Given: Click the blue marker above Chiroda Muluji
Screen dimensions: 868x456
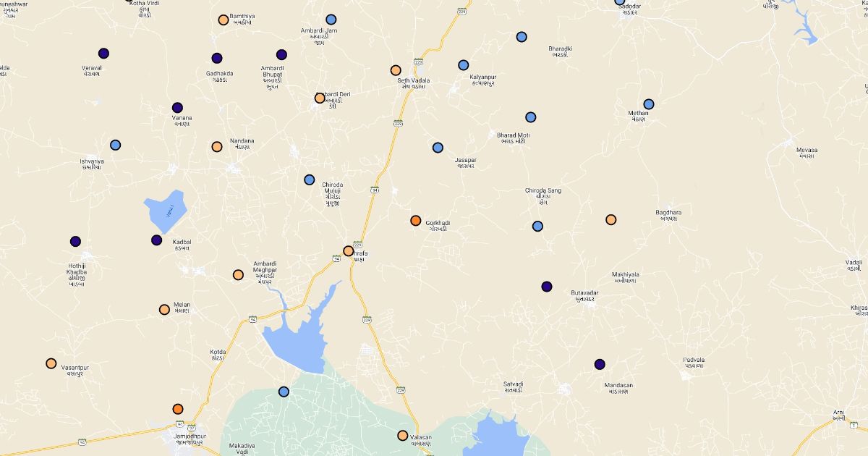Looking at the screenshot, I should click(310, 180).
